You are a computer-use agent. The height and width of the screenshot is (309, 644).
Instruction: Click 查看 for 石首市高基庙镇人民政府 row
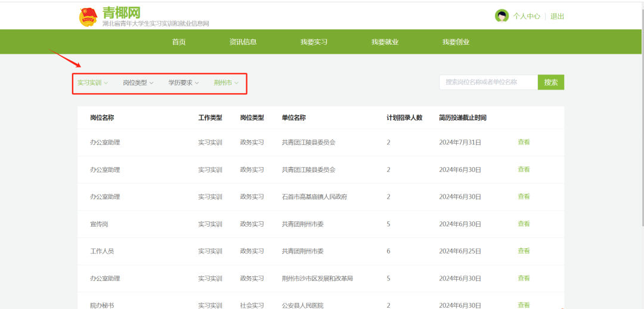524,196
